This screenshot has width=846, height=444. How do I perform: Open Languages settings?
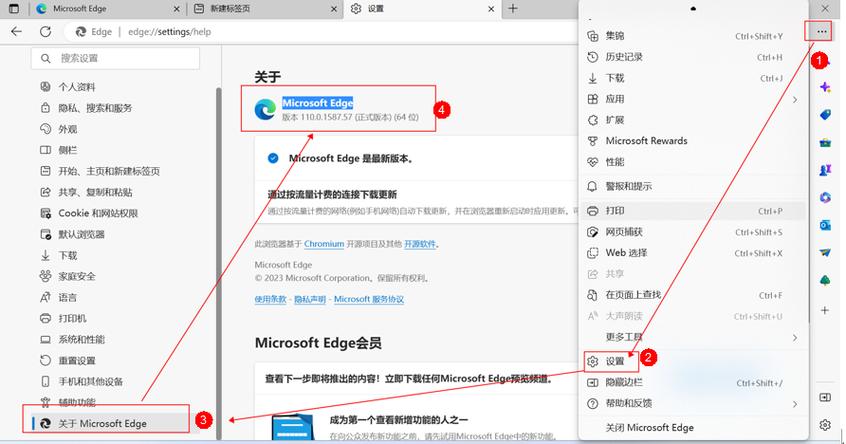coord(59,297)
